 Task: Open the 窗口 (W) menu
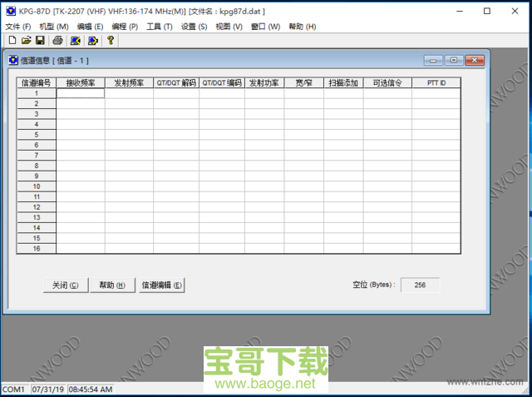coord(265,27)
